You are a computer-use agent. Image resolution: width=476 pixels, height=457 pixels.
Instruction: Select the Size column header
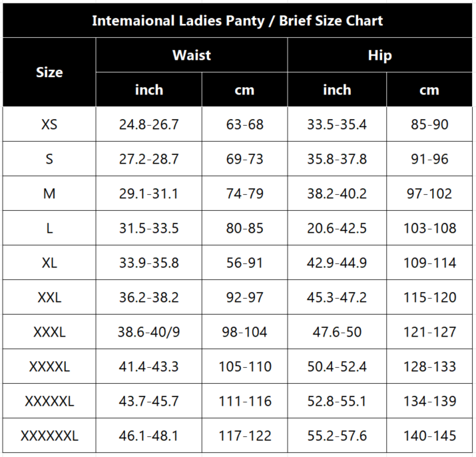point(49,72)
